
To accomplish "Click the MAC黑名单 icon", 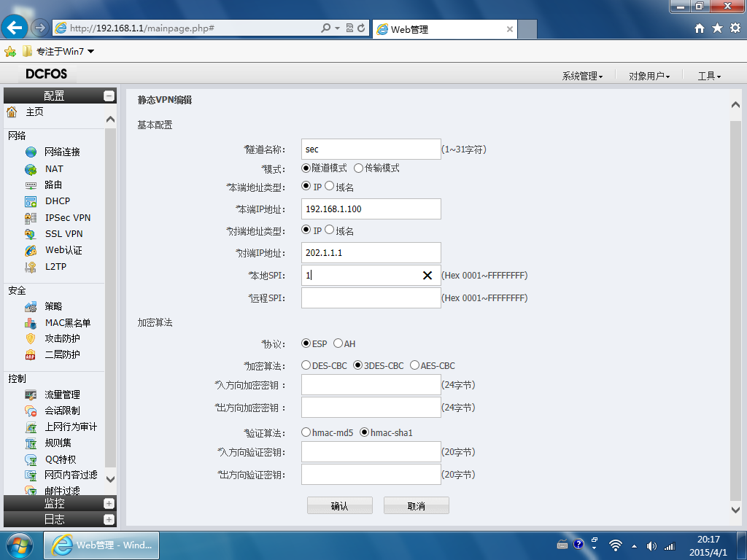I will tap(31, 323).
